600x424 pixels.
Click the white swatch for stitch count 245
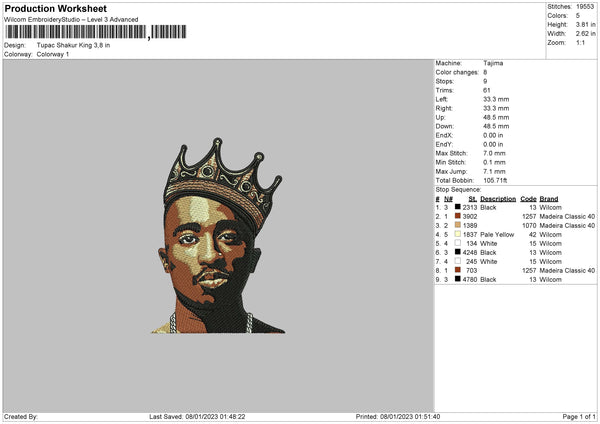coord(457,261)
